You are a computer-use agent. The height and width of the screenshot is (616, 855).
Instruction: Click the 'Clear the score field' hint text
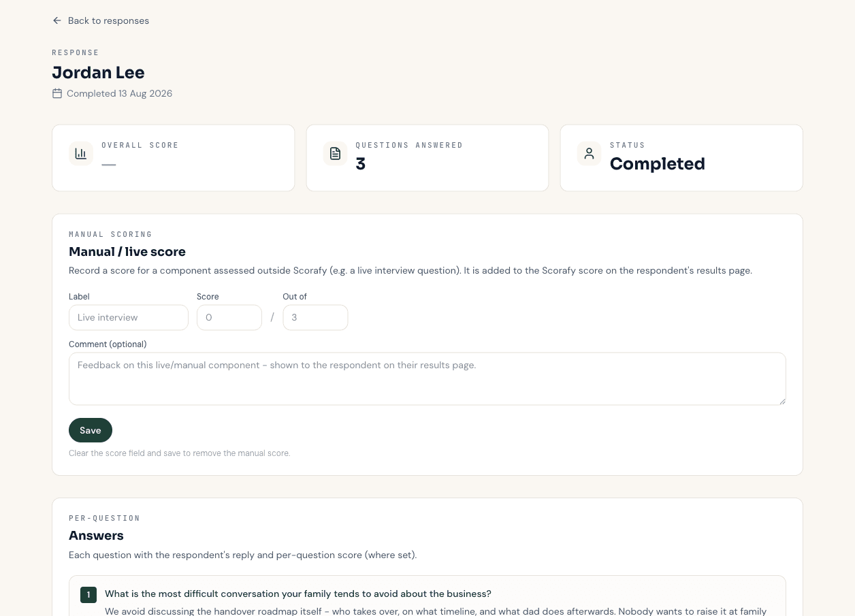[x=180, y=453]
